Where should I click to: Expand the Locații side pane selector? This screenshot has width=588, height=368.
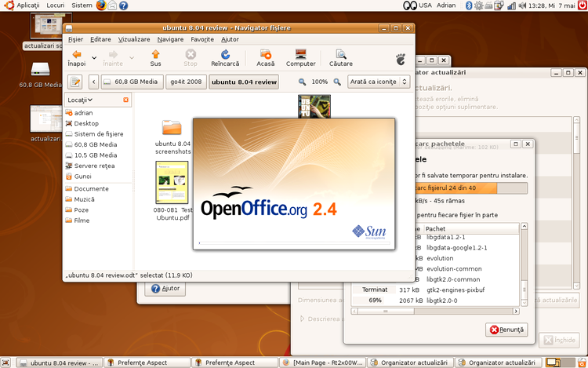[81, 100]
